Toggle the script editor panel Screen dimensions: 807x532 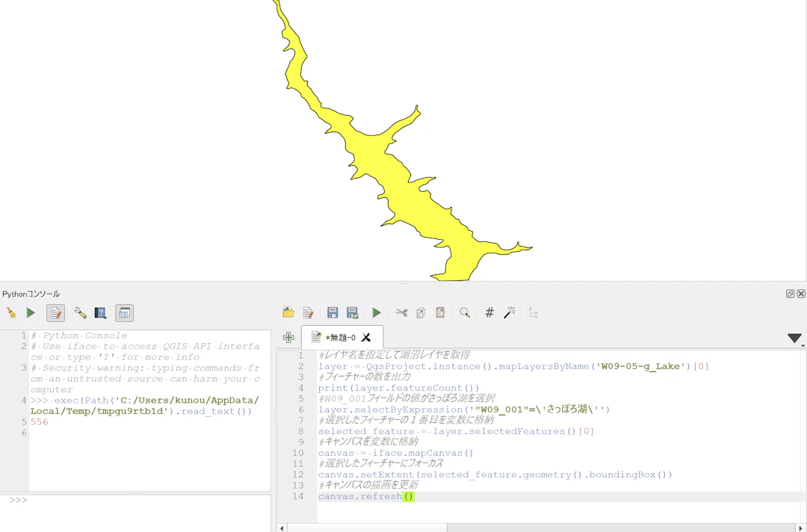pos(55,313)
